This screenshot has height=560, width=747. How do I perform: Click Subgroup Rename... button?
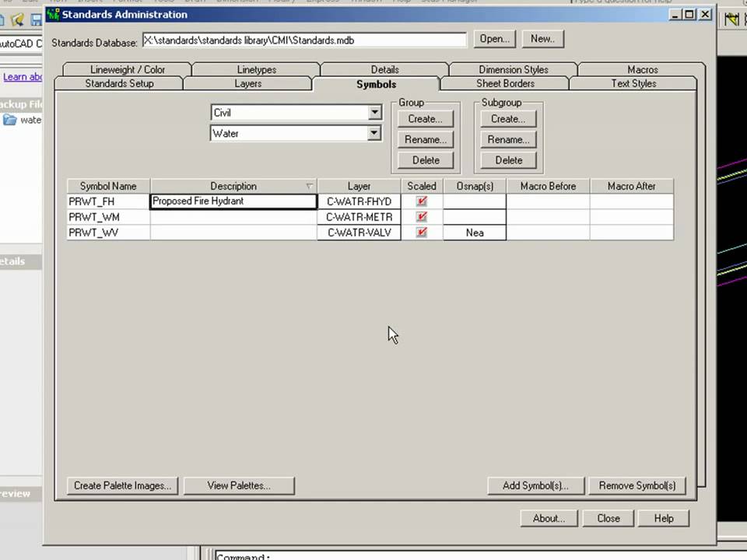point(508,139)
